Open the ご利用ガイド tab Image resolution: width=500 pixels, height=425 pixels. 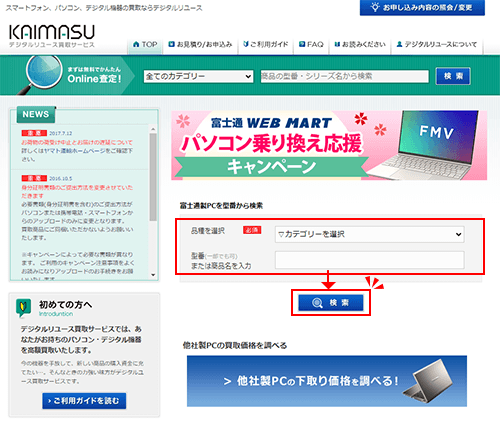coord(266,44)
